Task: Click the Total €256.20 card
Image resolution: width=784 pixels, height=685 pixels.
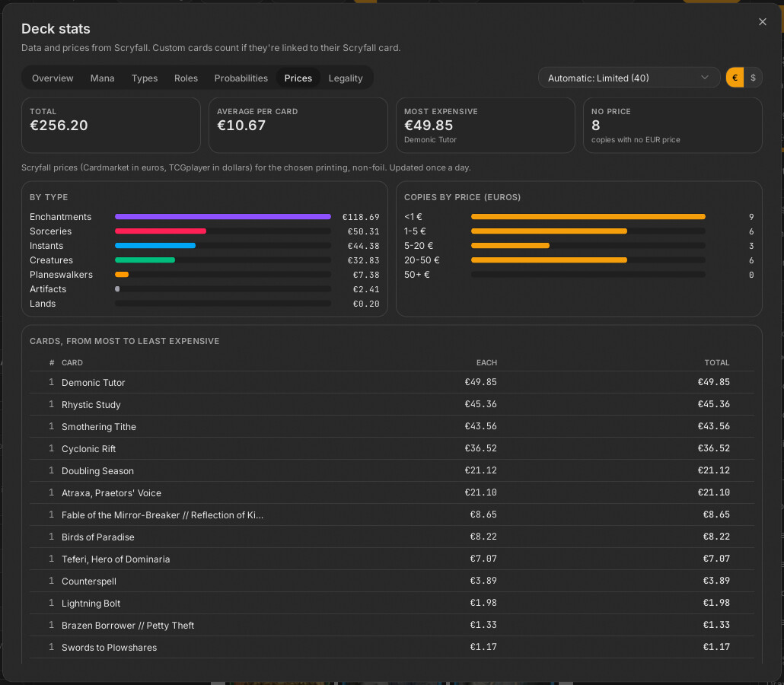Action: (x=111, y=126)
